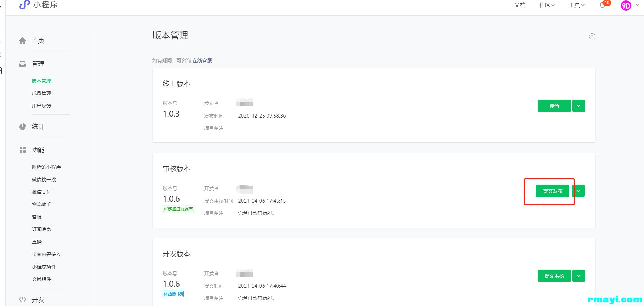This screenshot has height=306, width=644.
Task: Open the notification bell with badge 10
Action: point(602,5)
